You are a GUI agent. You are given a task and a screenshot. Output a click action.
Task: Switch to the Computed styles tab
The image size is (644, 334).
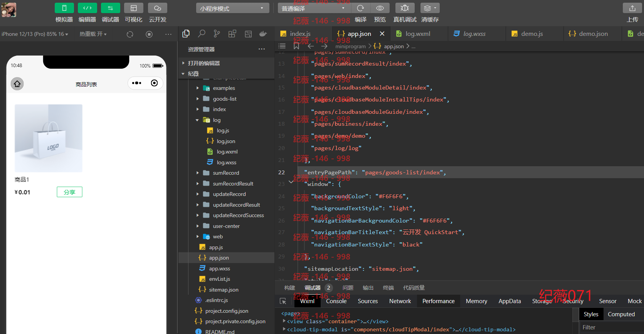621,314
